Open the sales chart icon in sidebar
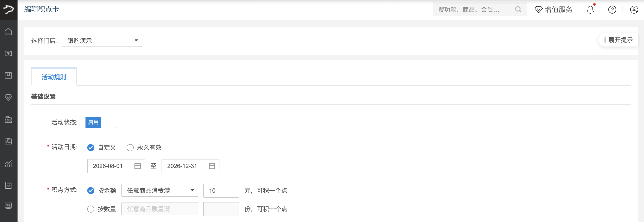Image resolution: width=644 pixels, height=222 pixels. point(9,163)
